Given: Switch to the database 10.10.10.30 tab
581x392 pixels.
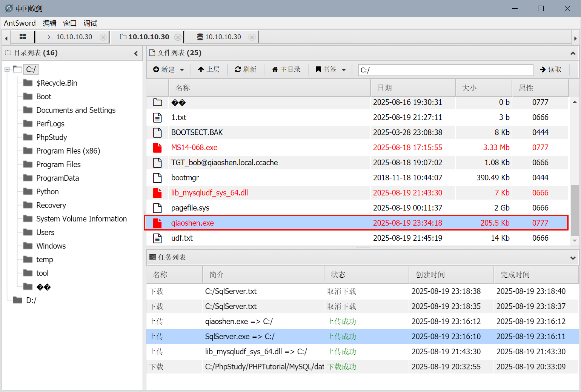Looking at the screenshot, I should (x=219, y=37).
